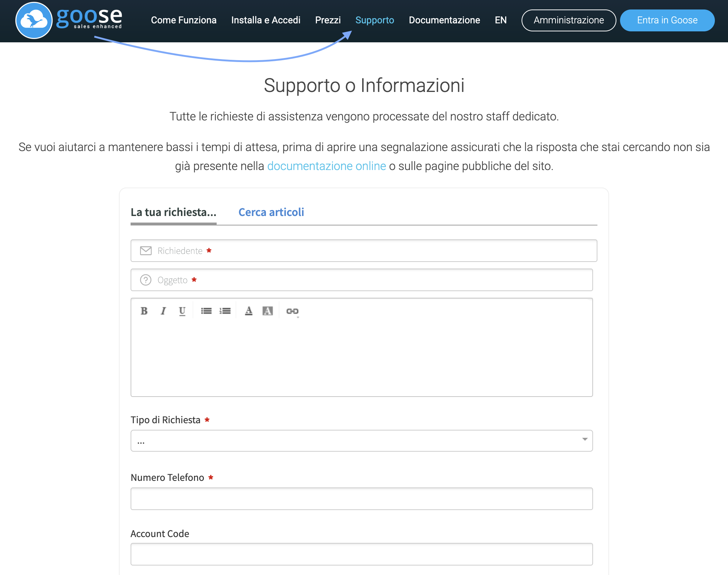The width and height of the screenshot is (728, 575).
Task: Open the Prezzi menu item
Action: [328, 20]
